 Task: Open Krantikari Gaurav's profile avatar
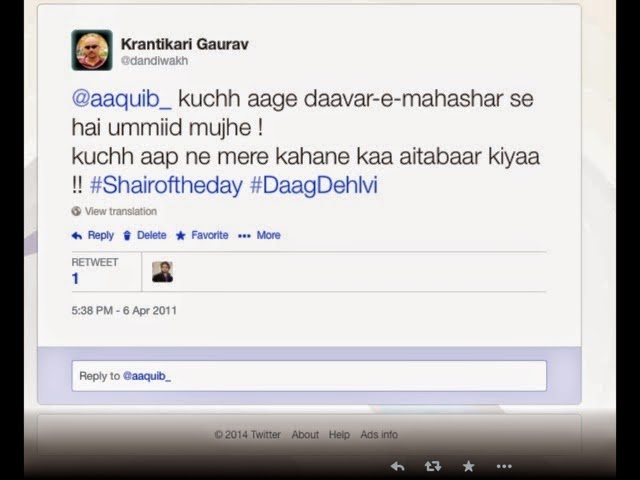92,50
